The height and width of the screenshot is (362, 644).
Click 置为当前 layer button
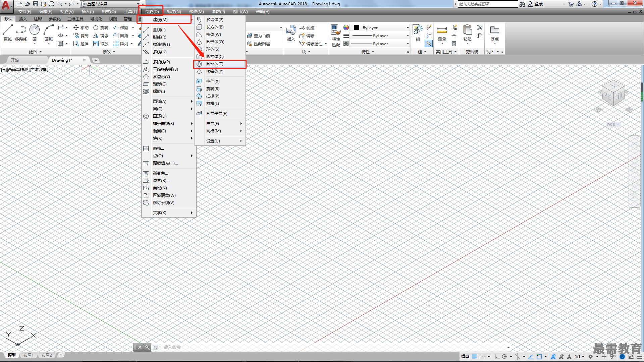[x=258, y=36]
